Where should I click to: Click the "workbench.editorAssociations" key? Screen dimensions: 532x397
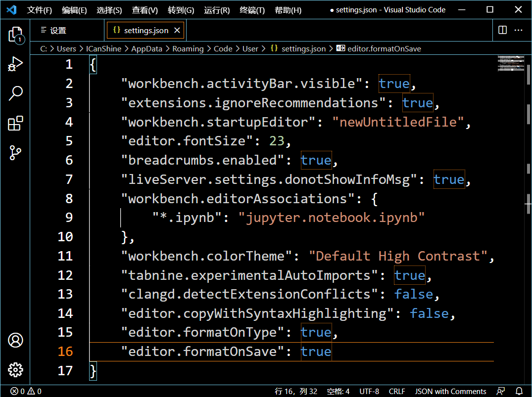click(238, 198)
